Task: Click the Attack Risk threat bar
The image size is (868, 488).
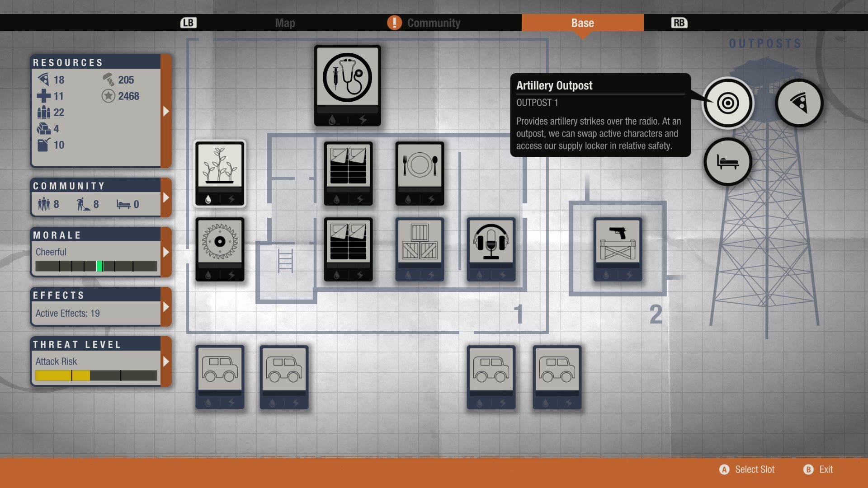Action: click(96, 375)
